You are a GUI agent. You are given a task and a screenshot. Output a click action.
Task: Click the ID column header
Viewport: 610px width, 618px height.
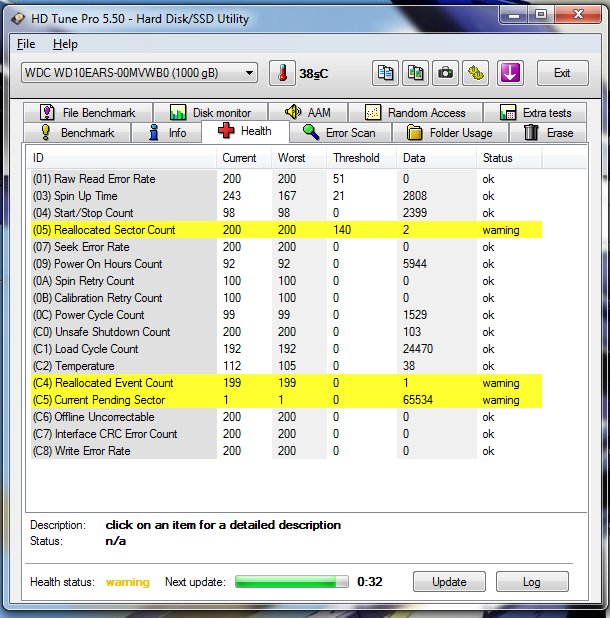click(x=121, y=158)
